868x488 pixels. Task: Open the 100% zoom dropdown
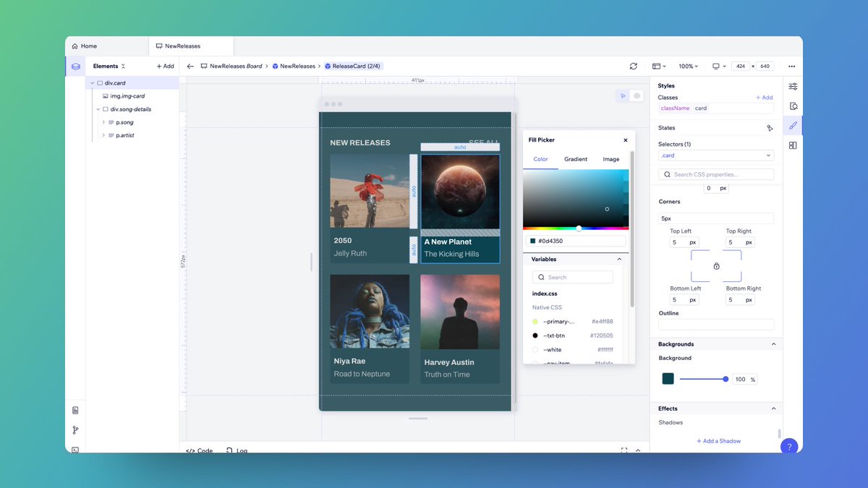tap(688, 66)
